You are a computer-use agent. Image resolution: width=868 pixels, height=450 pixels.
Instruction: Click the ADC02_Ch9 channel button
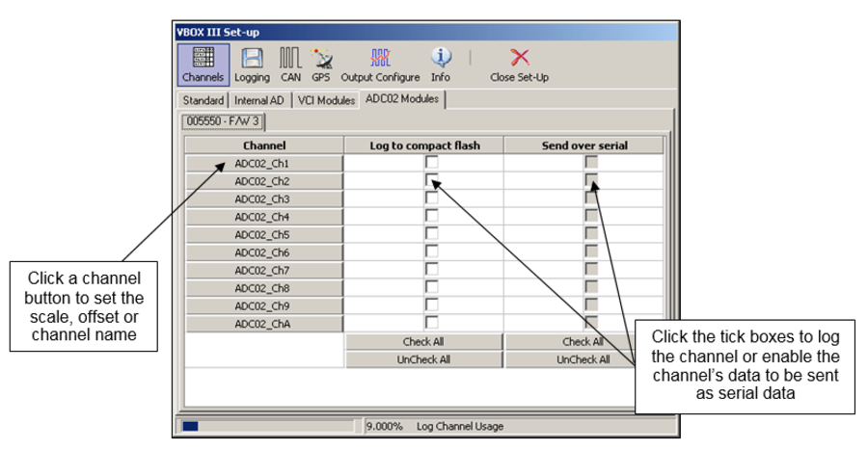[x=264, y=305]
